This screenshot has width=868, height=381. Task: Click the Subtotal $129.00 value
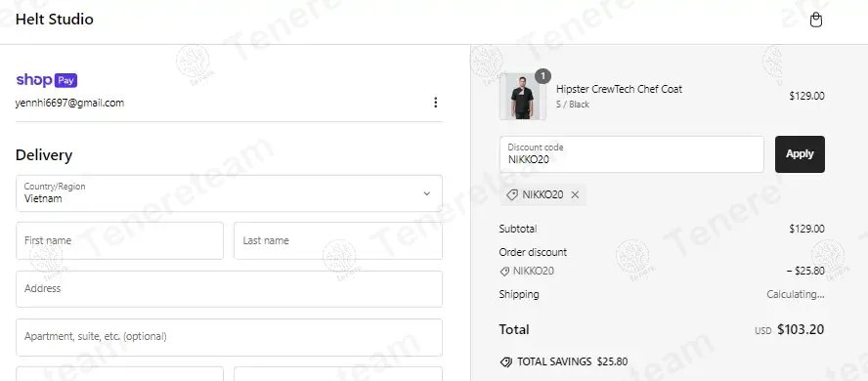tap(806, 229)
